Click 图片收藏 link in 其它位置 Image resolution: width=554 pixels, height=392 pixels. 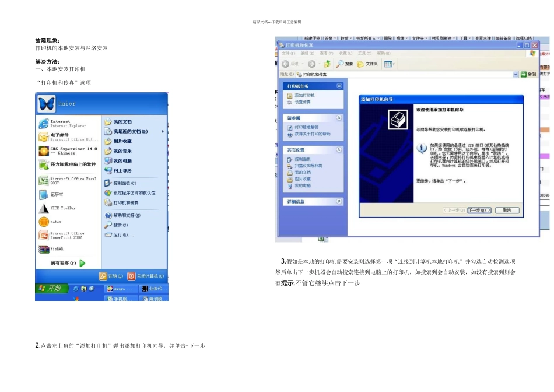click(299, 179)
